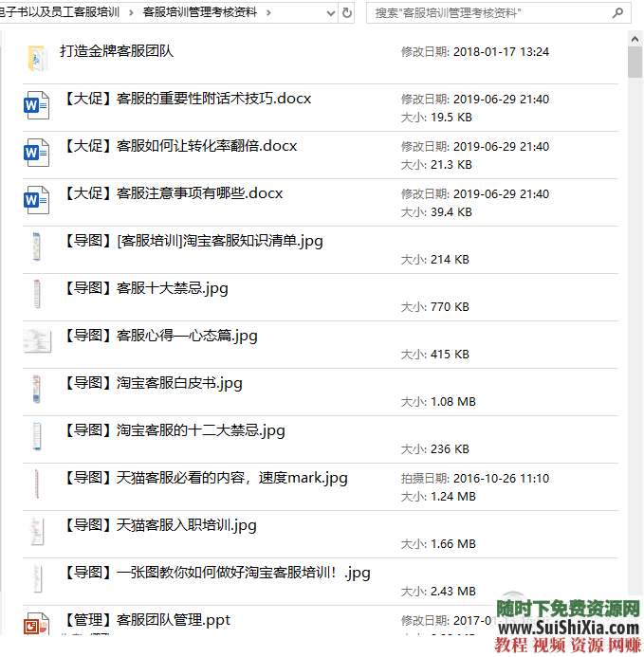644x657 pixels.
Task: Open address bar history dropdown
Action: [331, 13]
